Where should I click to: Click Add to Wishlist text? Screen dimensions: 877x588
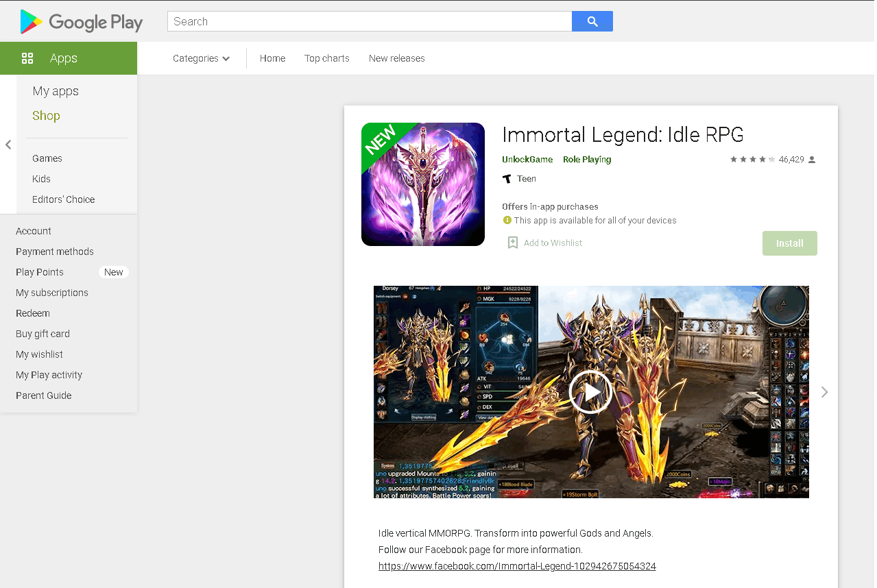click(553, 243)
